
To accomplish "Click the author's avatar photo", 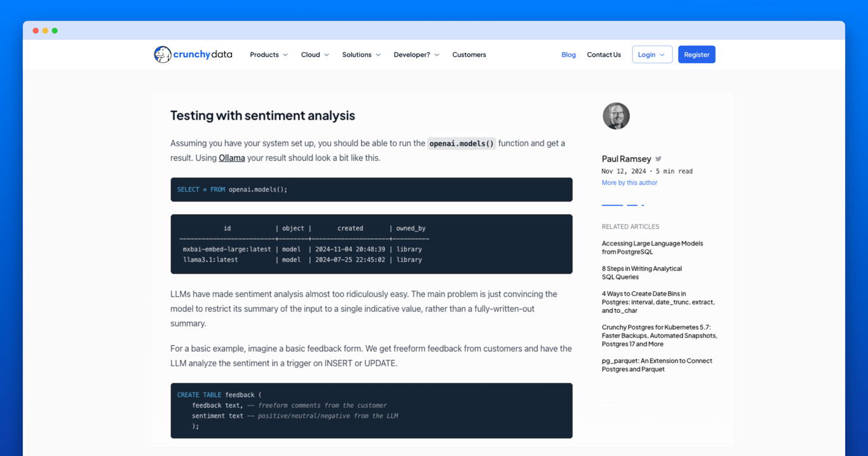I will [616, 116].
